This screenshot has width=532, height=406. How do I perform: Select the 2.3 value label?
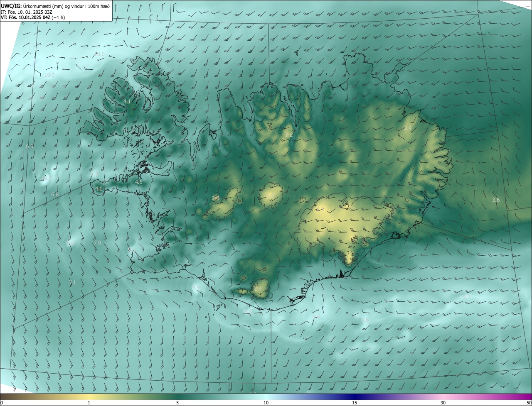216,198
